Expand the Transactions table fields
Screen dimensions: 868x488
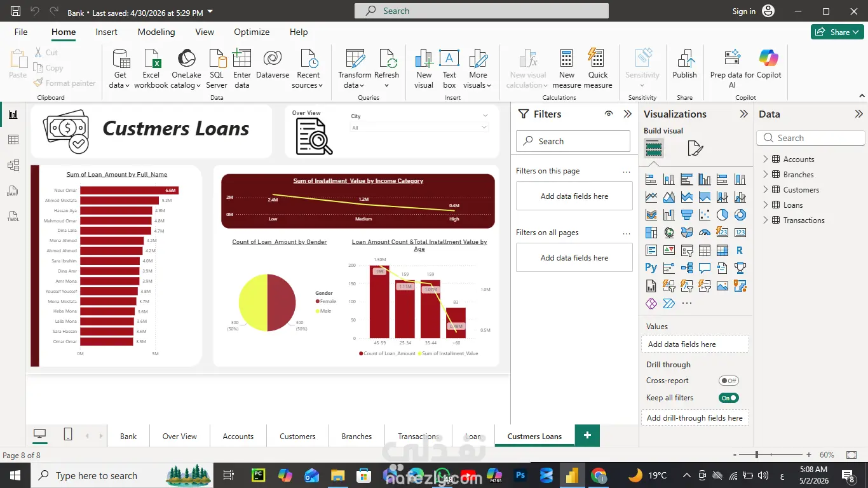(x=766, y=220)
